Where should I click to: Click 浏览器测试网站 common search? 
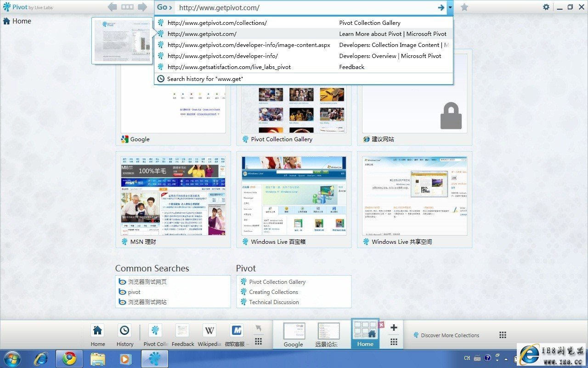click(147, 302)
